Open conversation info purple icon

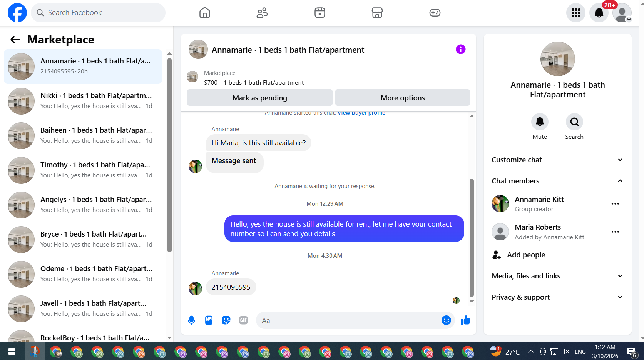(461, 49)
